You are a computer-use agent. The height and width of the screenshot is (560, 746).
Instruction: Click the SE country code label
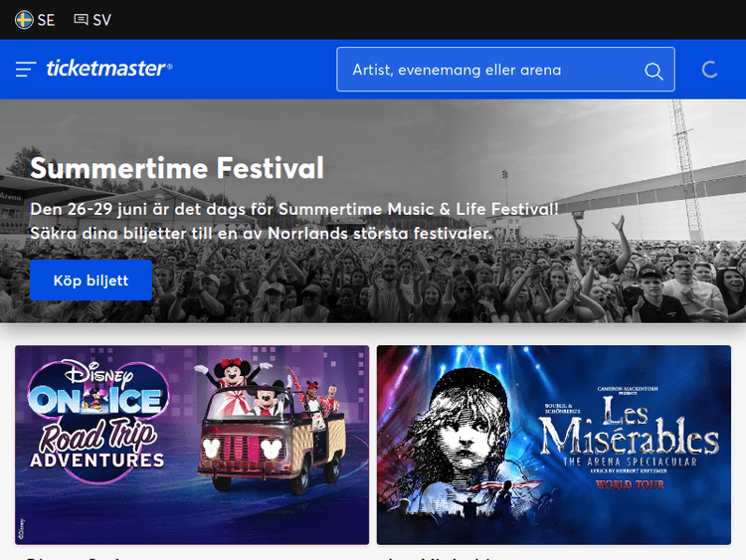pos(46,20)
